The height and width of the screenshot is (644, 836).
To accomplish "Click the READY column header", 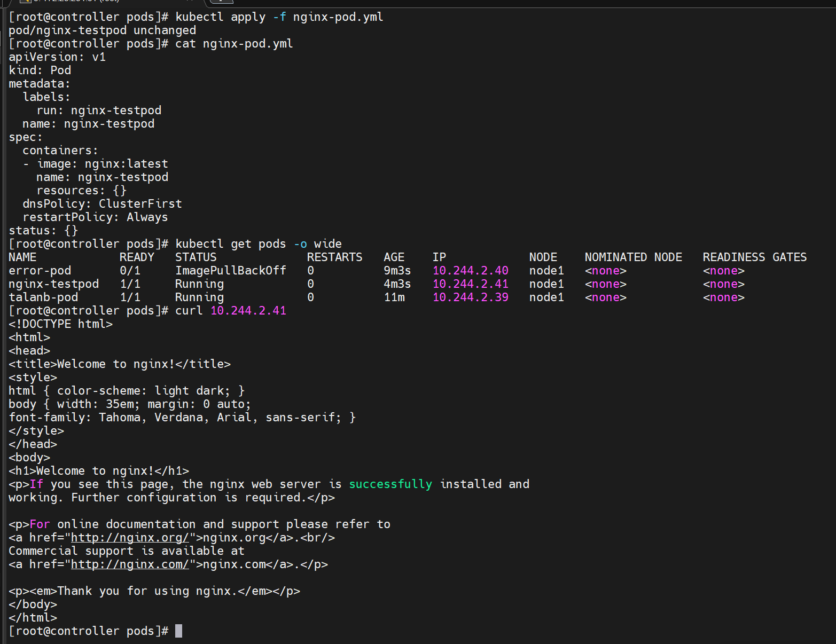I will click(x=137, y=257).
